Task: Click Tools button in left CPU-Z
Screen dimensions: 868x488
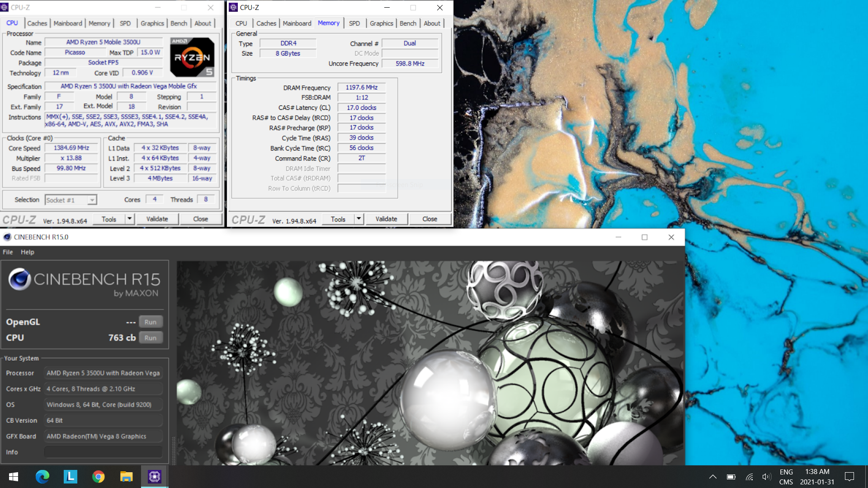Action: 109,219
